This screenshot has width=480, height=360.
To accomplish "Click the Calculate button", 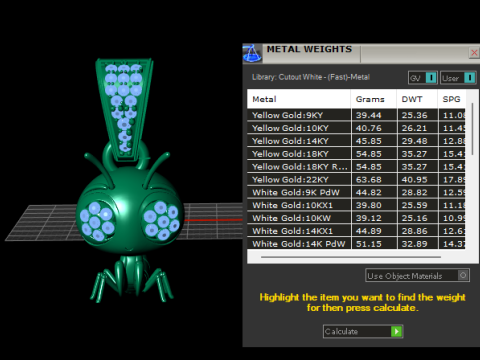I will pos(363,331).
